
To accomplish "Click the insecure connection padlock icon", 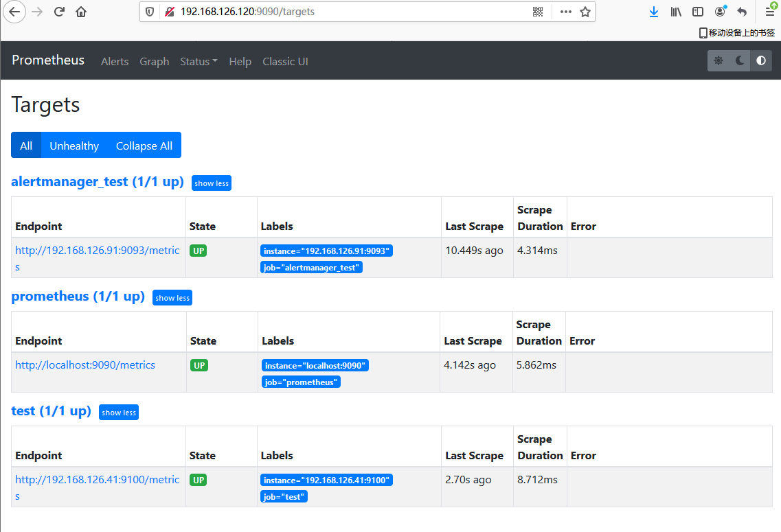I will click(x=170, y=12).
